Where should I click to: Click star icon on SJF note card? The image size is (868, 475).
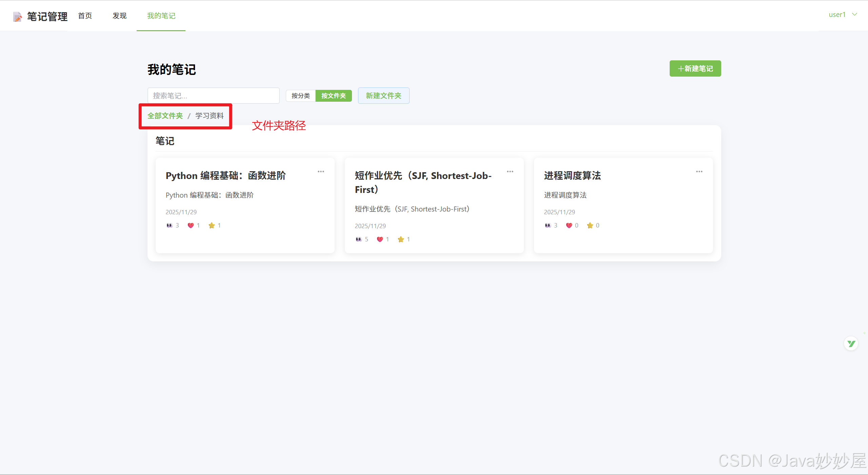tap(401, 239)
